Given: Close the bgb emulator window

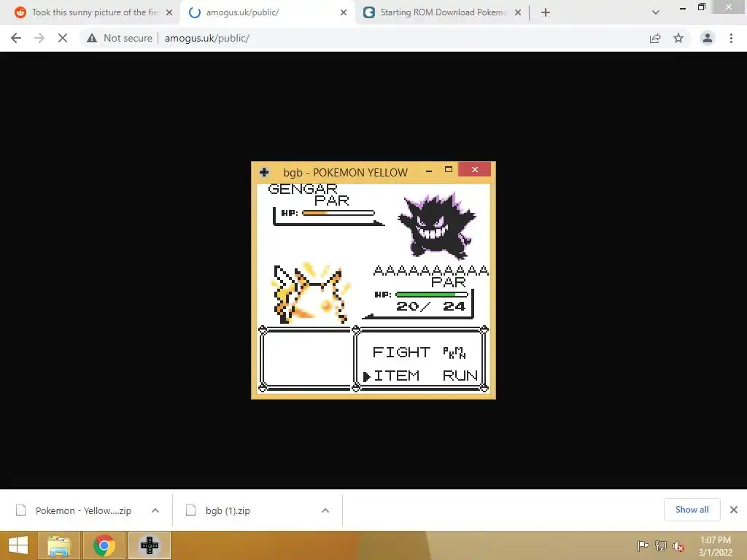Looking at the screenshot, I should 474,169.
